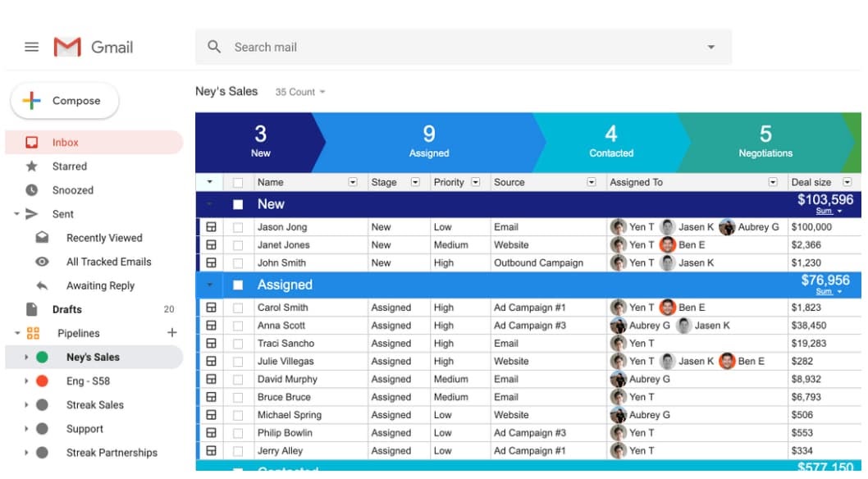Screen dimensions: 868x479
Task: Click the $100,000 deal size cell
Action: [x=824, y=226]
